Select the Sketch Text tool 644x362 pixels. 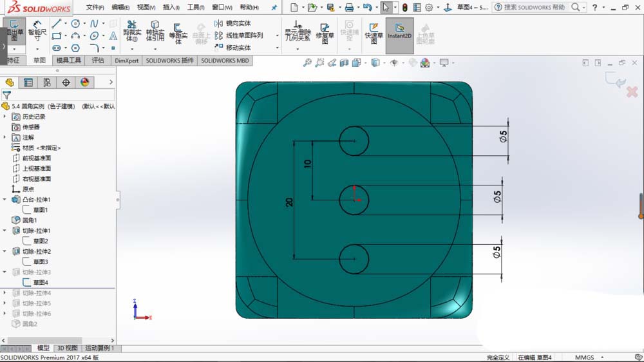click(113, 35)
